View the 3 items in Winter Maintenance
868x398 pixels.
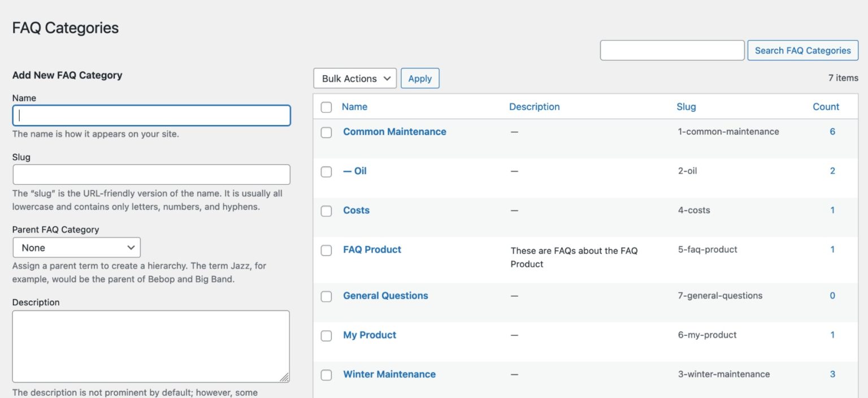click(x=832, y=374)
